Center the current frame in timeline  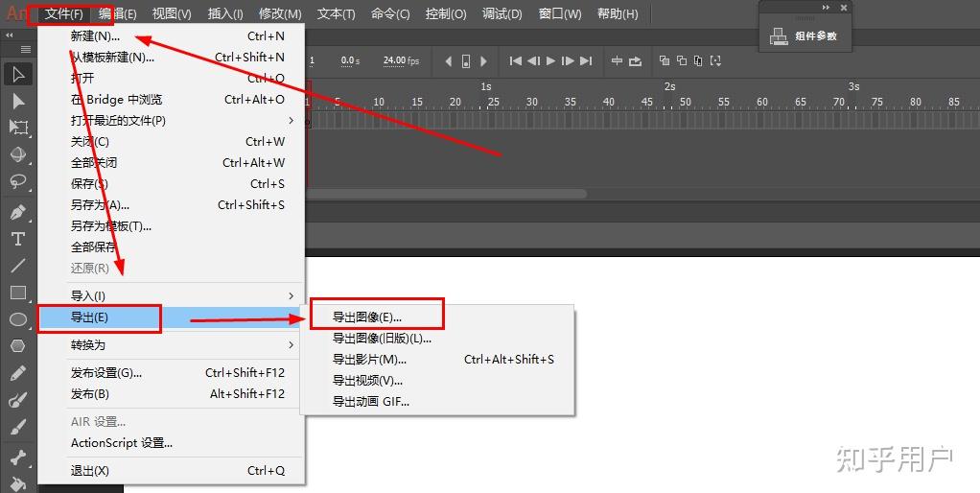(x=617, y=61)
